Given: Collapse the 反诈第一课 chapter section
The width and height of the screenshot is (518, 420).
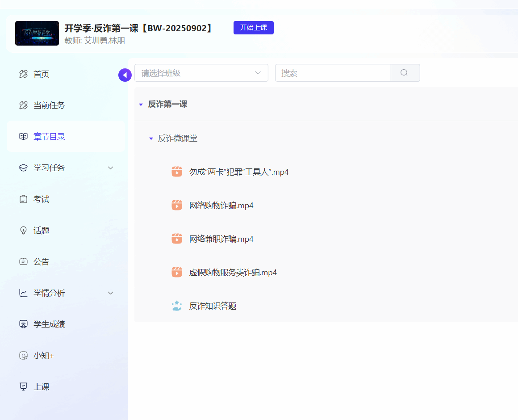Looking at the screenshot, I should click(141, 105).
